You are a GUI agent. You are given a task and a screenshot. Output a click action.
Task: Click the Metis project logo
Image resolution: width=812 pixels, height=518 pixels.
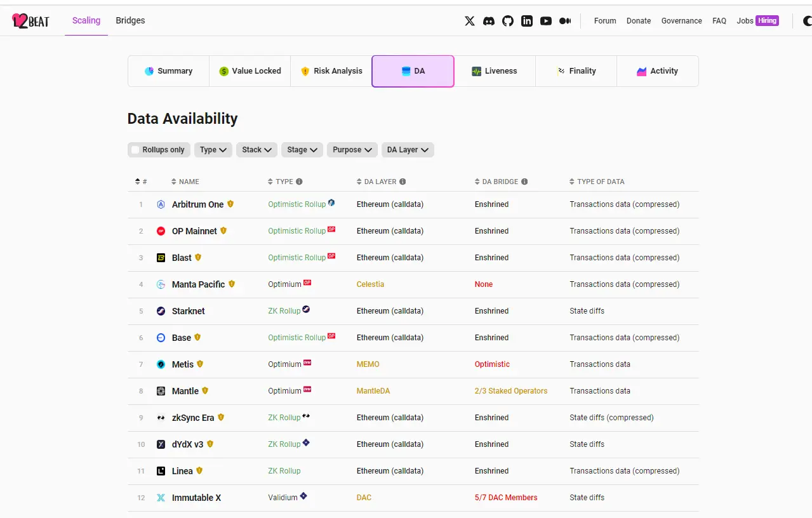point(161,364)
